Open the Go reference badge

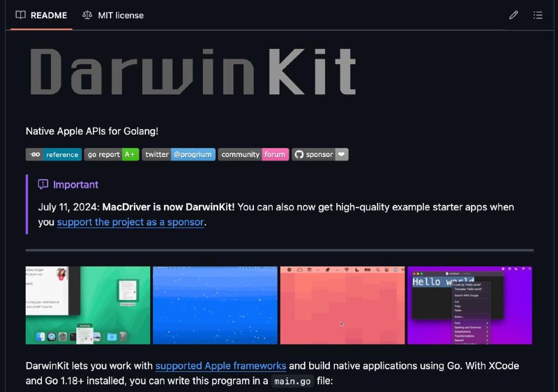(54, 154)
